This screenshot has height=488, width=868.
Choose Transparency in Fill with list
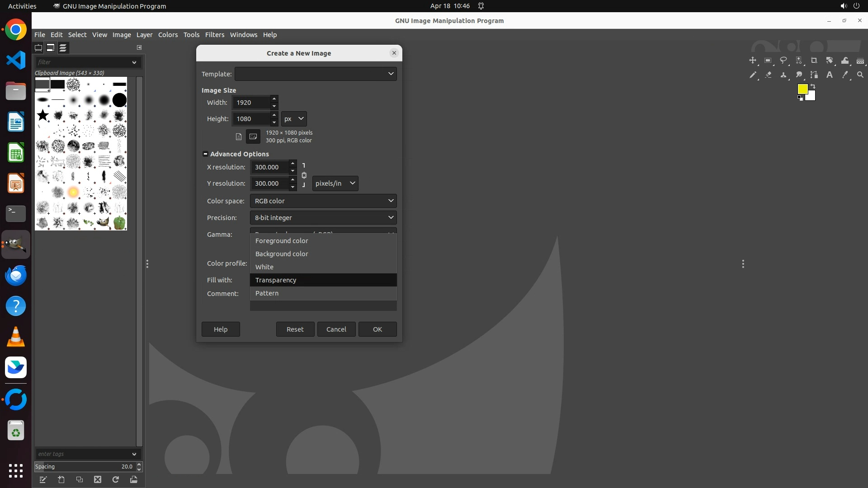pyautogui.click(x=323, y=280)
